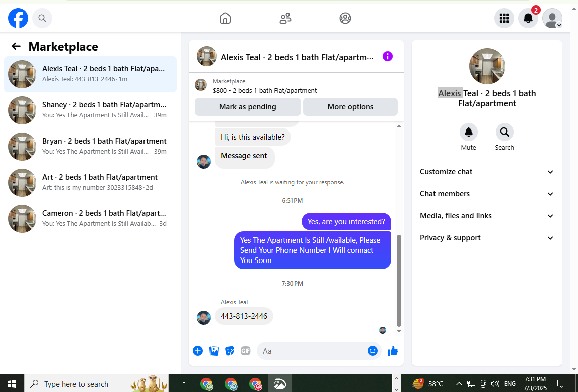Click the Mute bell icon
This screenshot has width=578, height=392.
click(x=469, y=132)
